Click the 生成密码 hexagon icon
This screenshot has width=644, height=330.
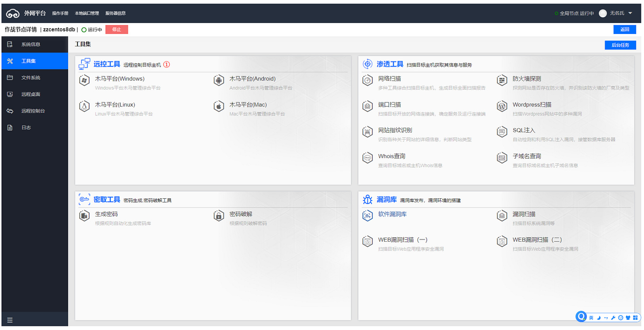coord(84,216)
